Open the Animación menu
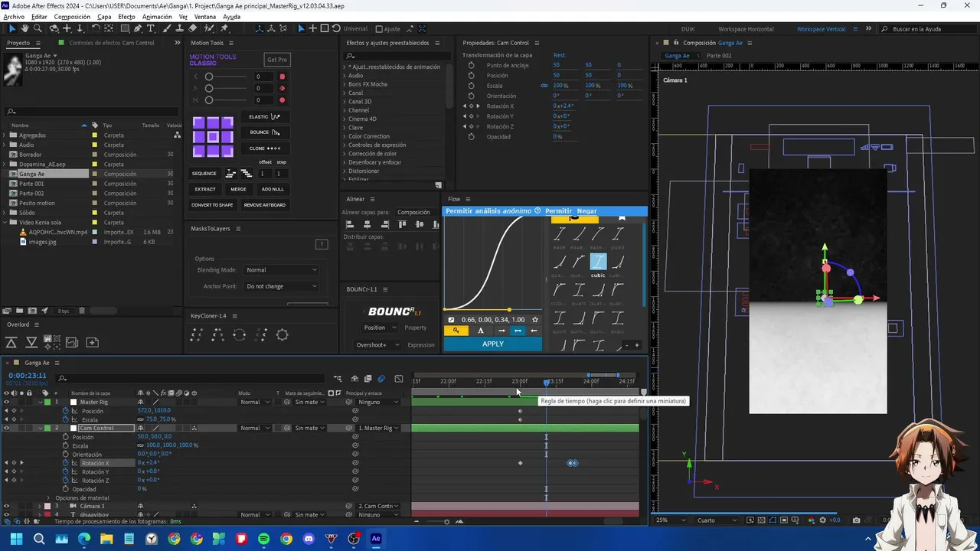This screenshot has width=980, height=551. pos(157,17)
